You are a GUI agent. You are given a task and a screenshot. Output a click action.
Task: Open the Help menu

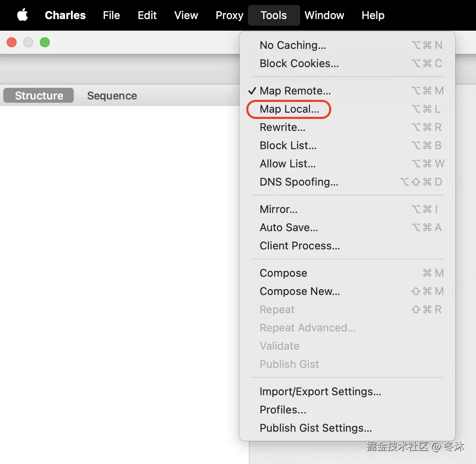tap(373, 15)
